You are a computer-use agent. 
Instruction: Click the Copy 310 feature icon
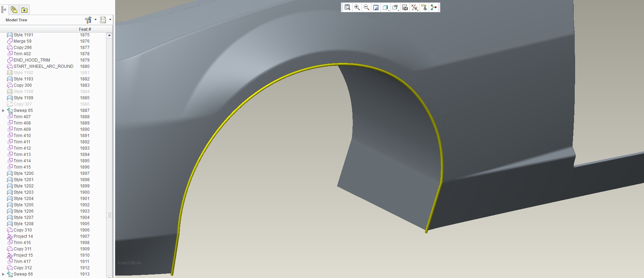pyautogui.click(x=10, y=230)
